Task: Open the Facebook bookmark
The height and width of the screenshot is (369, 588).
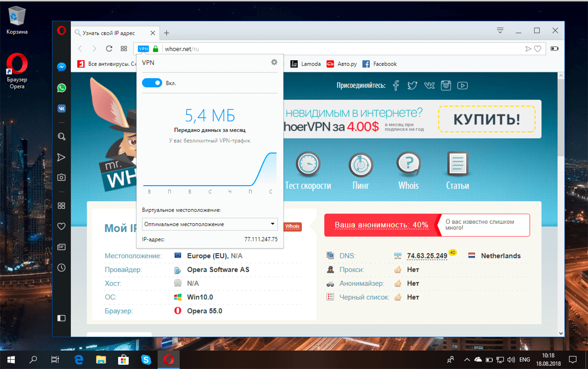Action: 379,64
